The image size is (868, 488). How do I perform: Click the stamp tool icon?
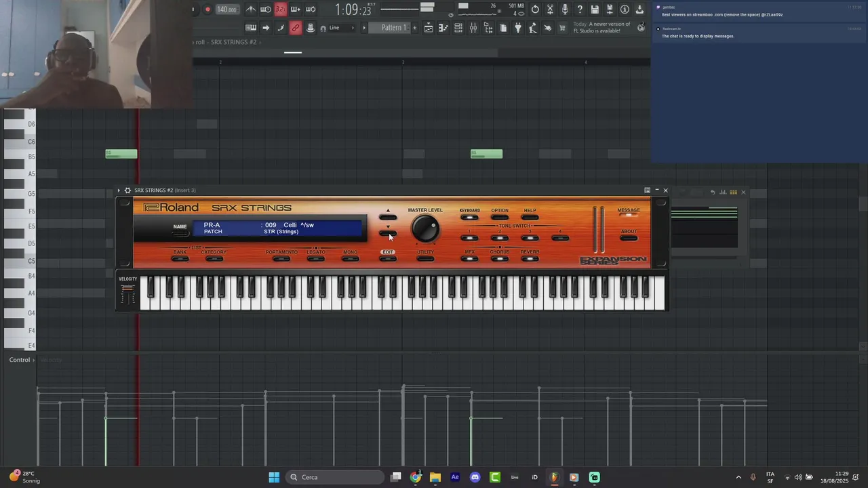(311, 28)
